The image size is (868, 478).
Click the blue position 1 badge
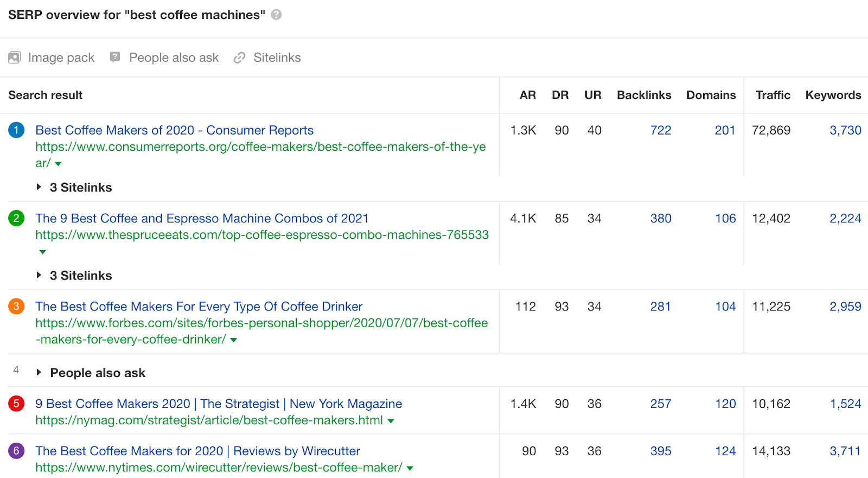coord(16,130)
